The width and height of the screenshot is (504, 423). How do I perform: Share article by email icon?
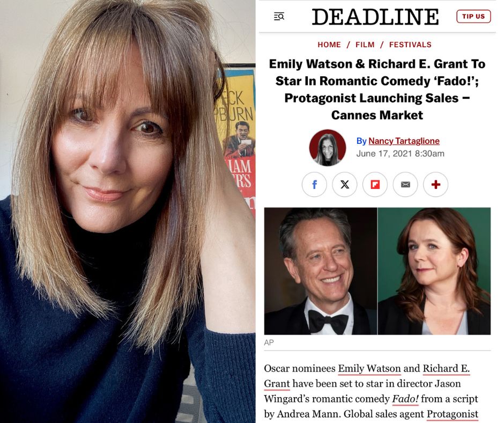coord(405,185)
